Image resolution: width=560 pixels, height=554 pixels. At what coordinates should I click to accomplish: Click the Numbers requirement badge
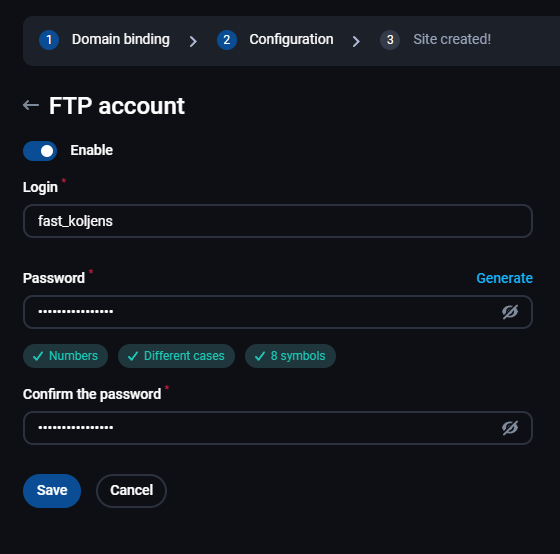66,356
